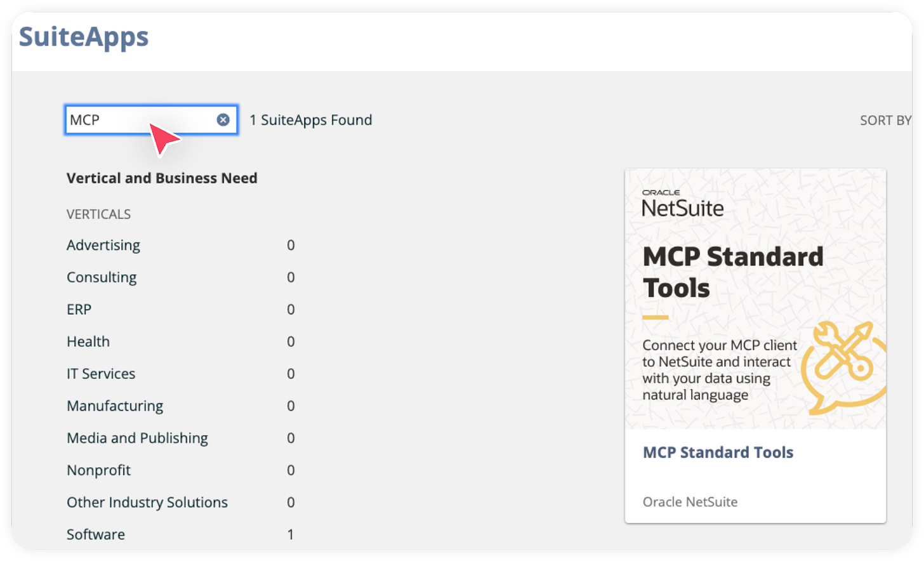
Task: Click the SuiteApps page heading
Action: click(84, 37)
